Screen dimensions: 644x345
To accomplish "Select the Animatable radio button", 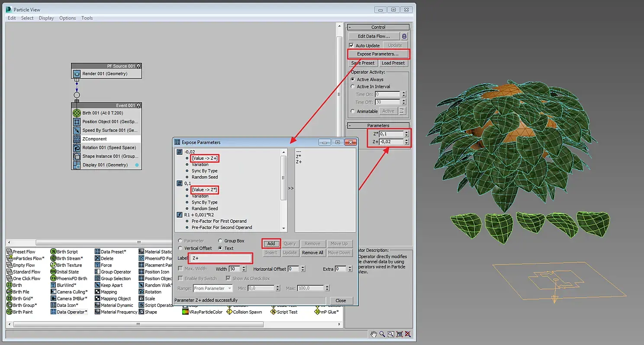I will [x=353, y=111].
